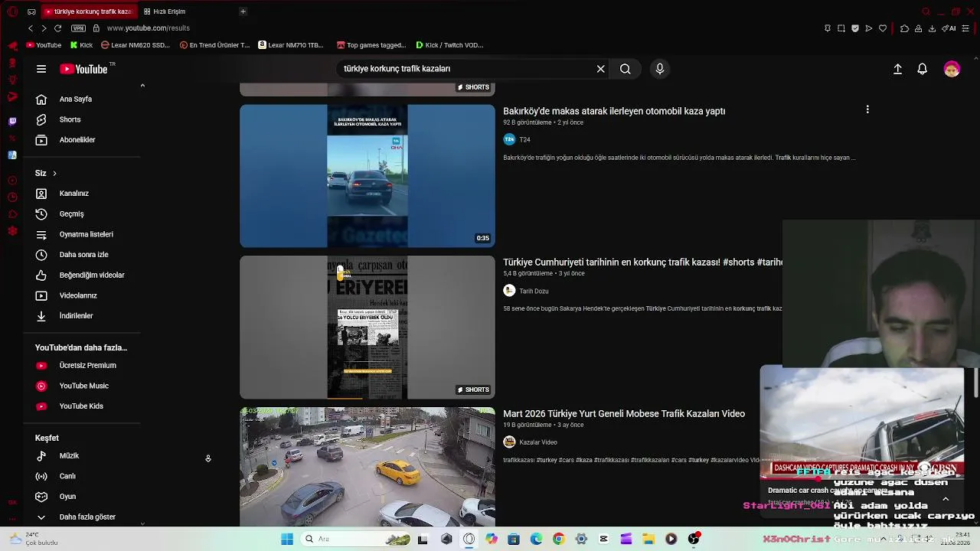Open the Lexar NM620 SSD bookmark
Image resolution: width=980 pixels, height=551 pixels.
tap(136, 45)
